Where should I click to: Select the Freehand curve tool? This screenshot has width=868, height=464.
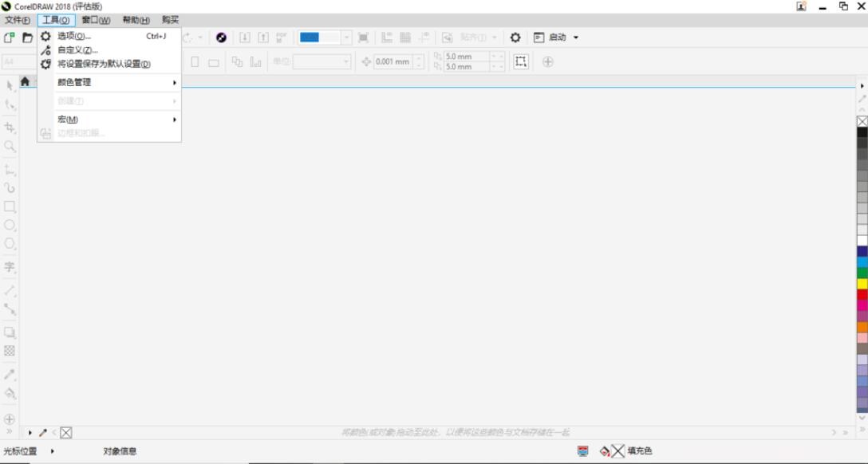coord(10,170)
